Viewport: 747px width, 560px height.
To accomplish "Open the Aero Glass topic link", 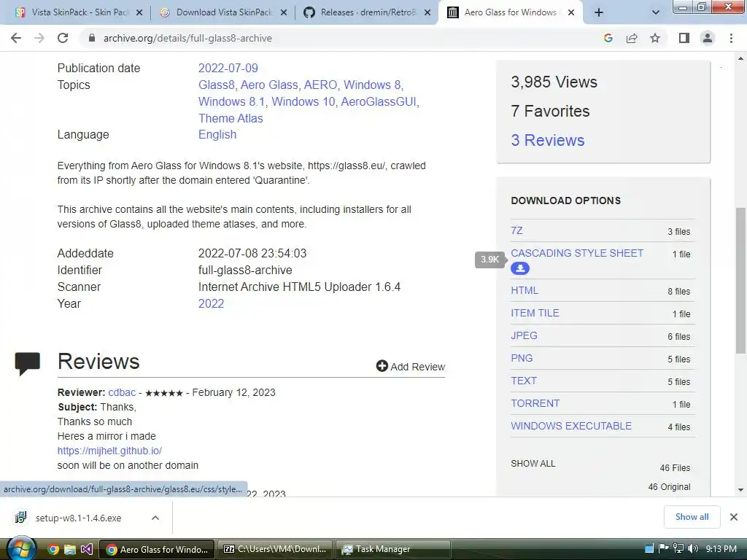I will point(269,85).
